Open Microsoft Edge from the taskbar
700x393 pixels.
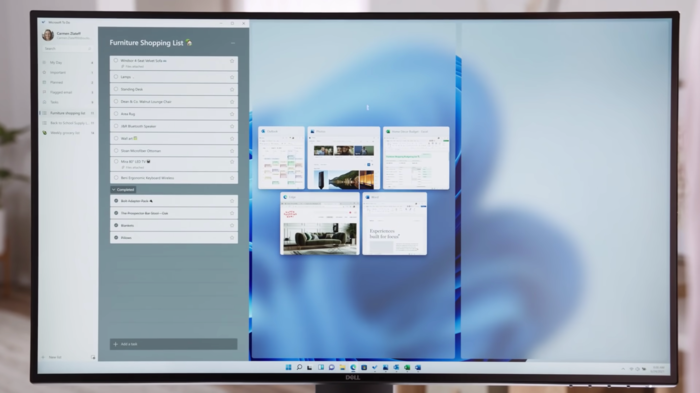click(x=353, y=367)
